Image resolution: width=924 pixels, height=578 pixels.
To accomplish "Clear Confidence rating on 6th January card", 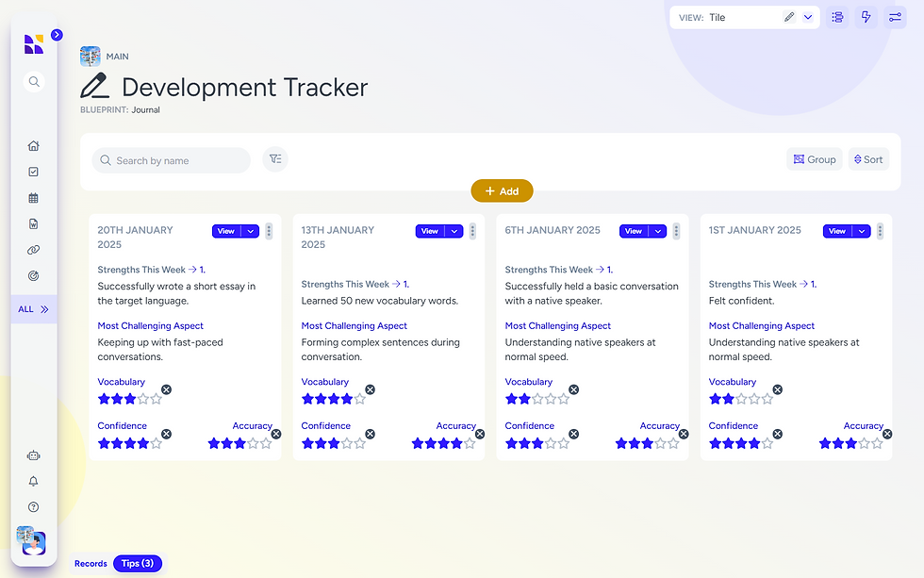I will coord(573,434).
